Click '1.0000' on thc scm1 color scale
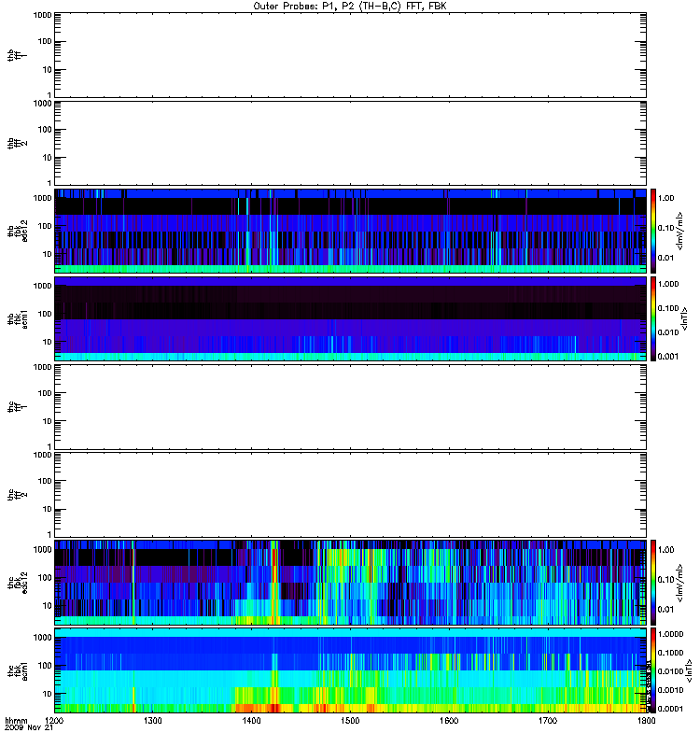 [x=670, y=634]
